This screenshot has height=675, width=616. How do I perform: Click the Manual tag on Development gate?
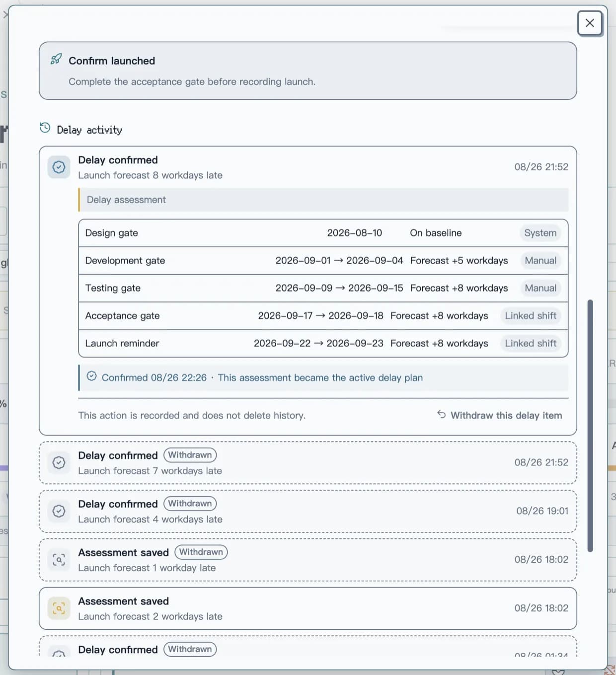tap(540, 261)
